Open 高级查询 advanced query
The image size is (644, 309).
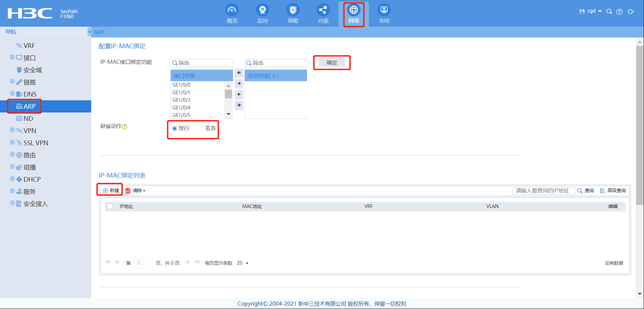coord(613,190)
